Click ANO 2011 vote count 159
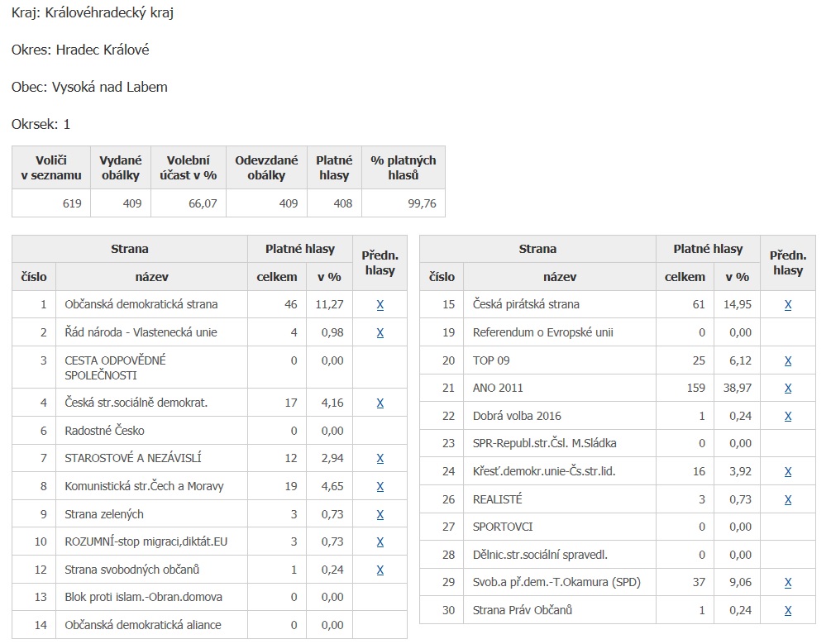The width and height of the screenshot is (831, 644). click(696, 388)
